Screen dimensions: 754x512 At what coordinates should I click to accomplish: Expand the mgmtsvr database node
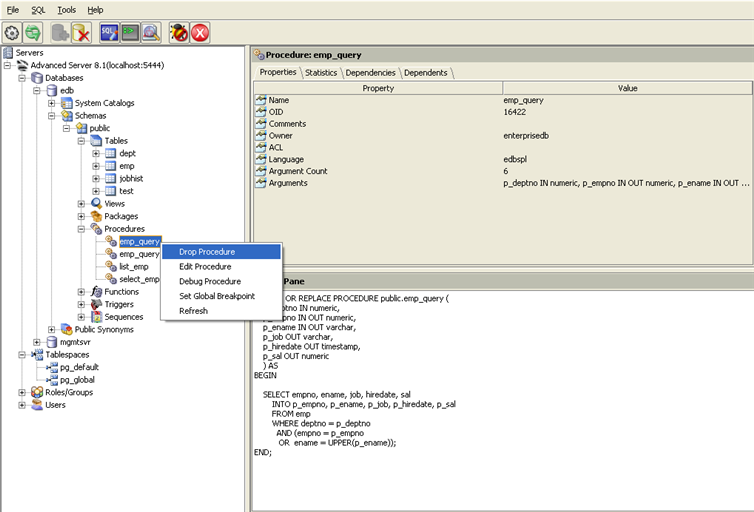pyautogui.click(x=37, y=342)
